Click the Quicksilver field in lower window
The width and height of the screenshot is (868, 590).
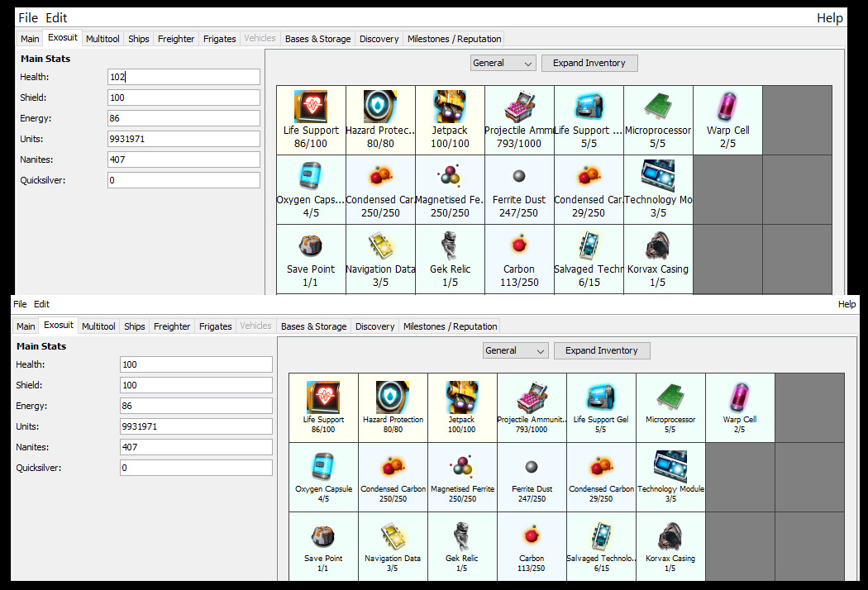coord(196,468)
